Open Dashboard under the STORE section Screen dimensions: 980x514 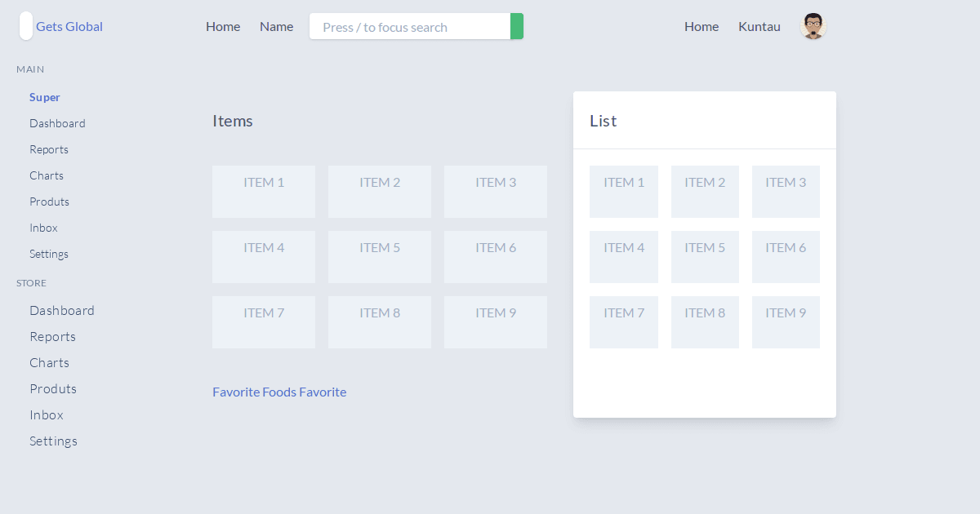pyautogui.click(x=62, y=310)
